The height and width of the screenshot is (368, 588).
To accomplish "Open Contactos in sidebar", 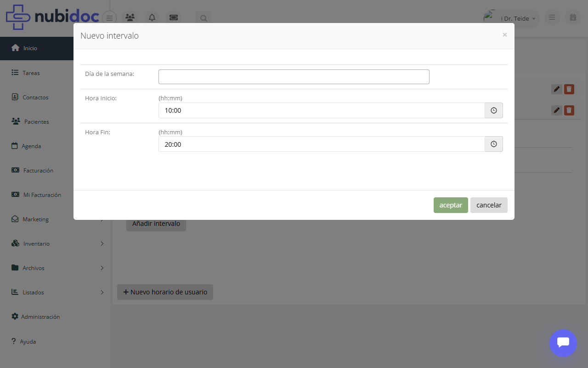I will tap(55, 97).
